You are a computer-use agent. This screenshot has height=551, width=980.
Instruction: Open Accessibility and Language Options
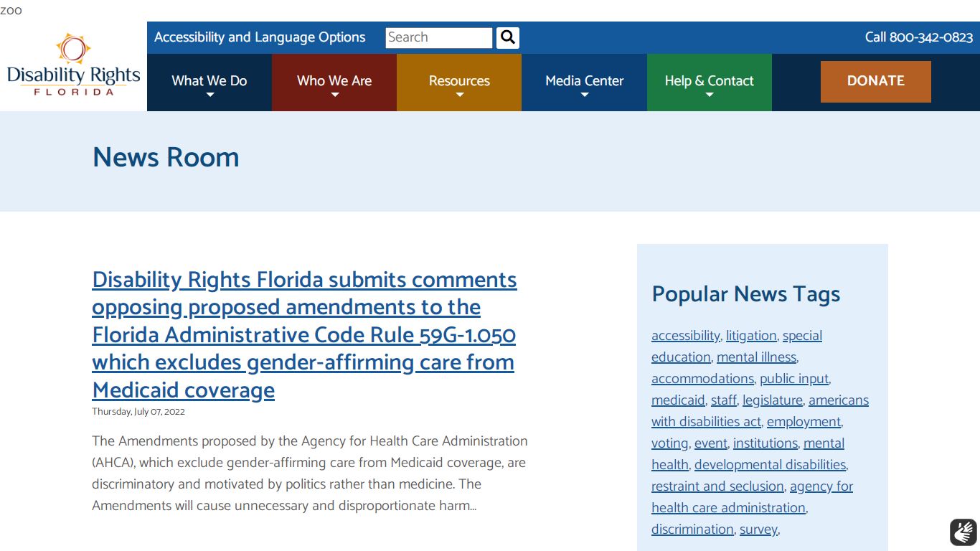(260, 37)
